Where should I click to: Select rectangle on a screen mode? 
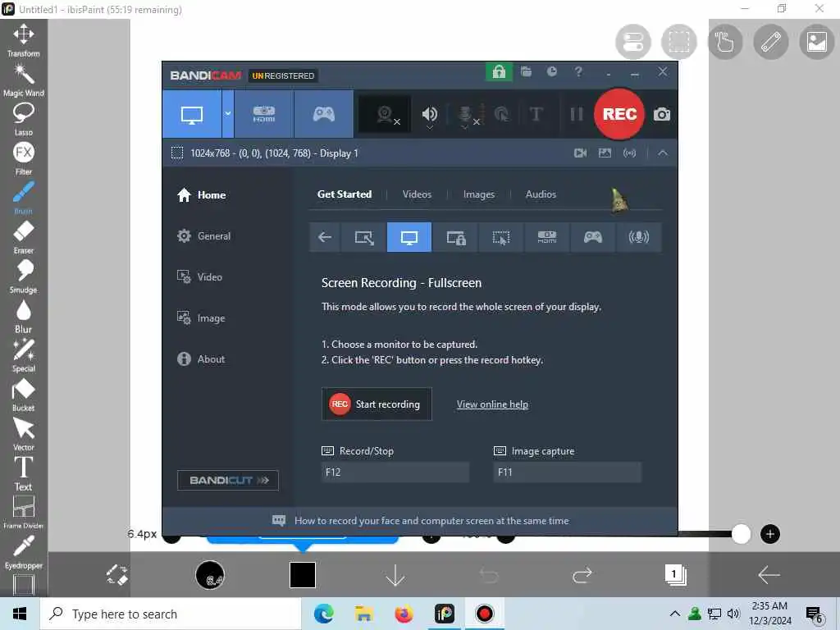(364, 237)
